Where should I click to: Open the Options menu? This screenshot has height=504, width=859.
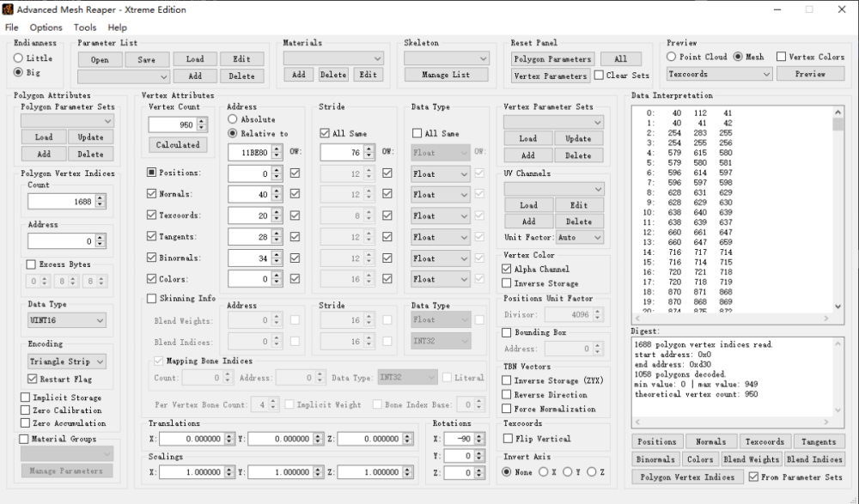(46, 27)
